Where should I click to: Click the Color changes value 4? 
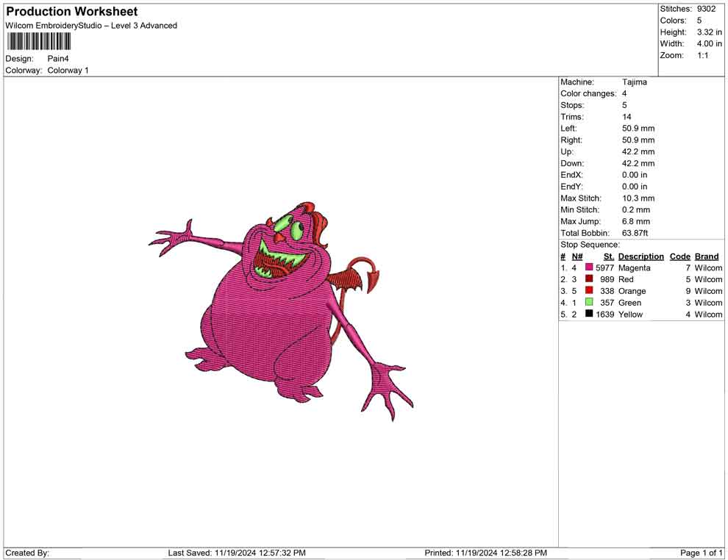(x=624, y=94)
